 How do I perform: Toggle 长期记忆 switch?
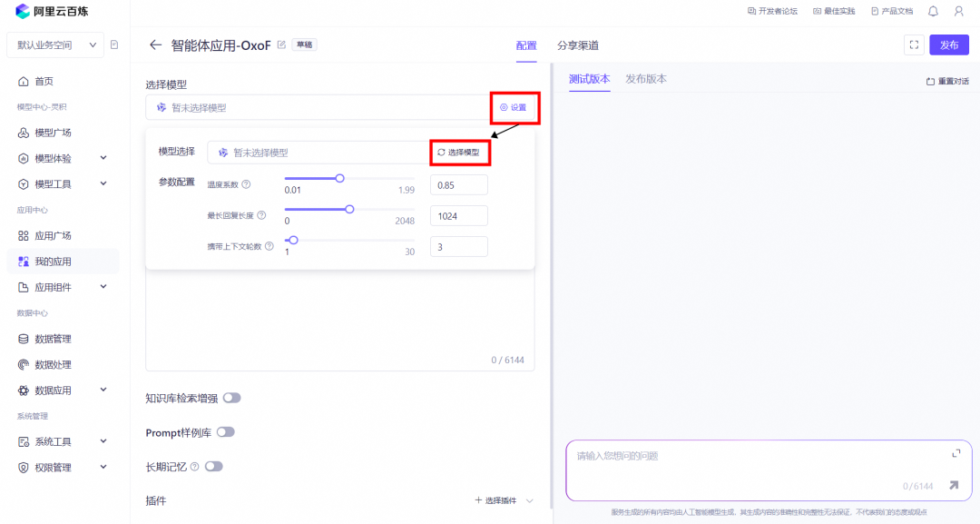point(213,467)
